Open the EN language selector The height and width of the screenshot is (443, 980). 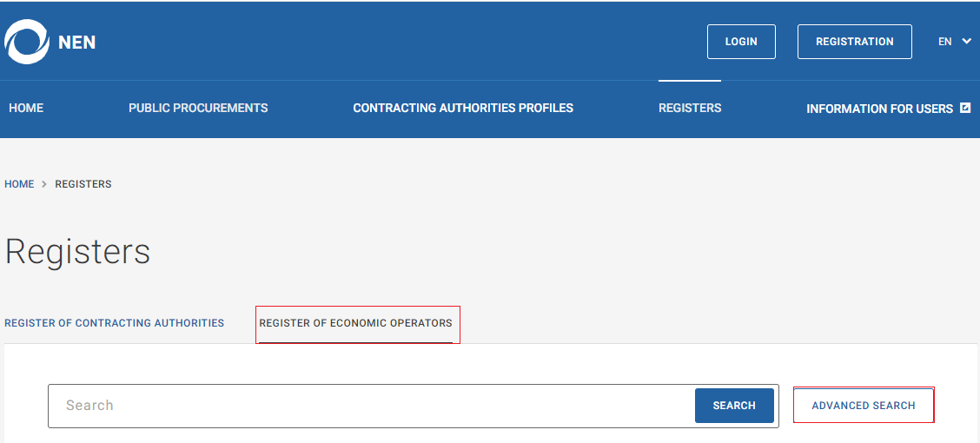pyautogui.click(x=945, y=42)
